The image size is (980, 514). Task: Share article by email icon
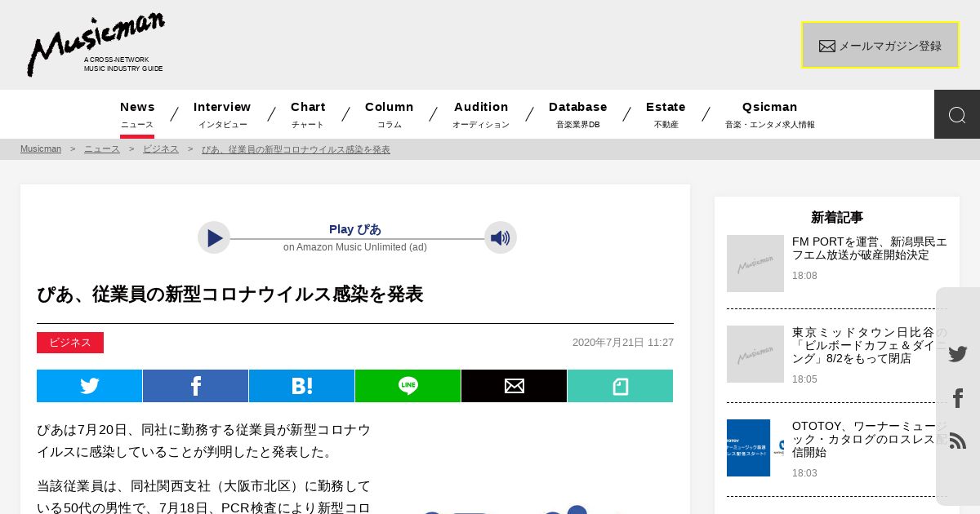pos(514,386)
